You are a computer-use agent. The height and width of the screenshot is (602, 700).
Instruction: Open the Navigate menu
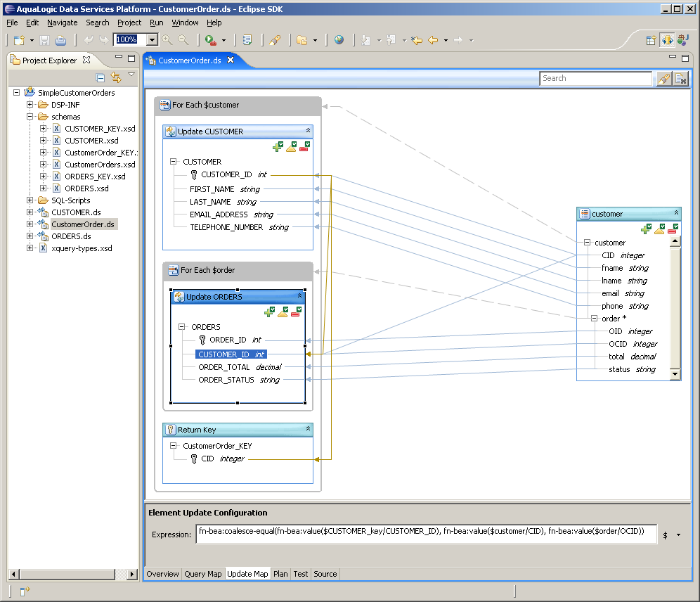click(x=62, y=23)
